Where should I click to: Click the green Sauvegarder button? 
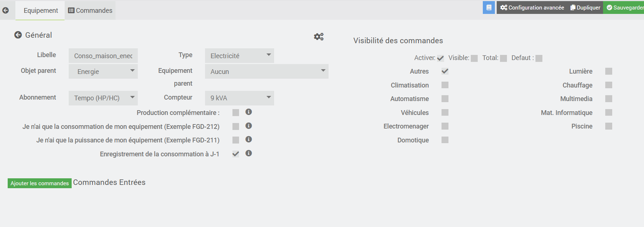tap(624, 7)
